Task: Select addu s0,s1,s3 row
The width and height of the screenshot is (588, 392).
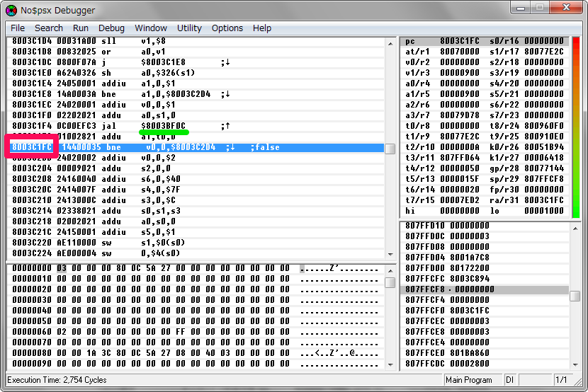Action: coord(196,211)
